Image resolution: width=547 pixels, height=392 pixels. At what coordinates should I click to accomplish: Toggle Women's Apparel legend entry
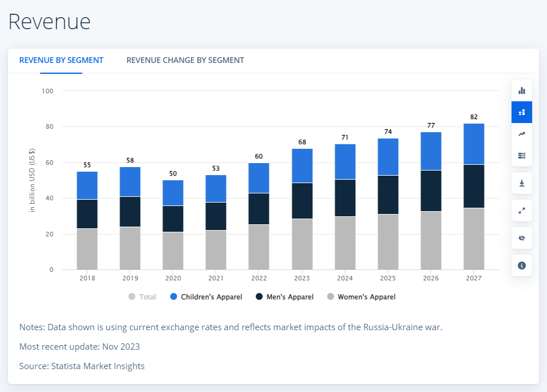coord(362,297)
